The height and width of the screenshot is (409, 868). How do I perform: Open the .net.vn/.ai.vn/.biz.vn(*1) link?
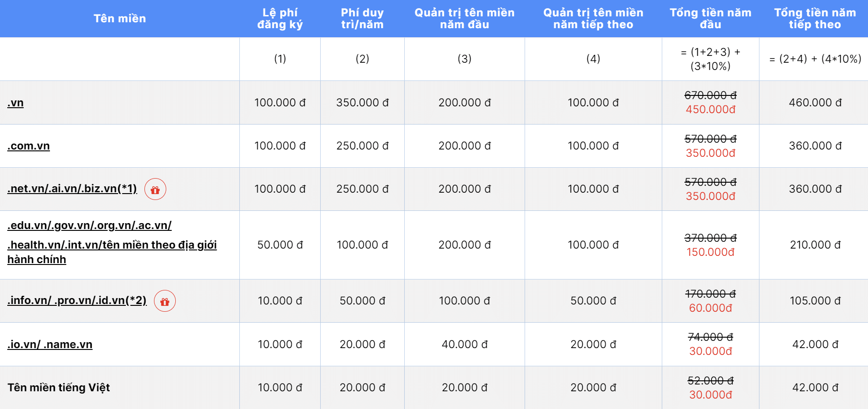[72, 189]
